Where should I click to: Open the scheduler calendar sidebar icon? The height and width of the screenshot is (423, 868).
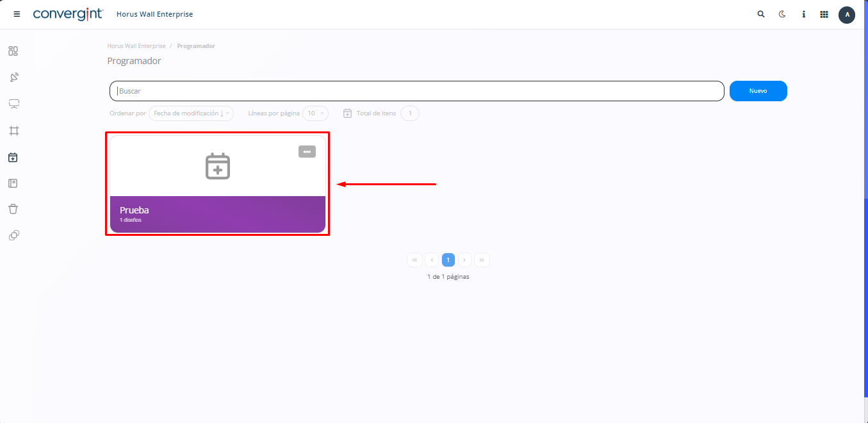coord(13,157)
